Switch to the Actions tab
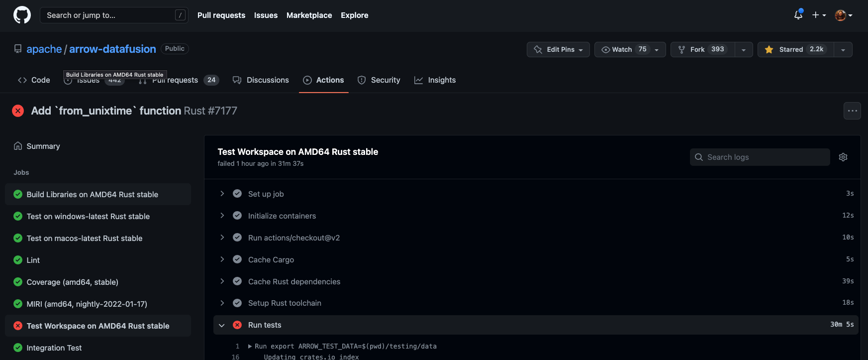The image size is (868, 360). pos(323,80)
